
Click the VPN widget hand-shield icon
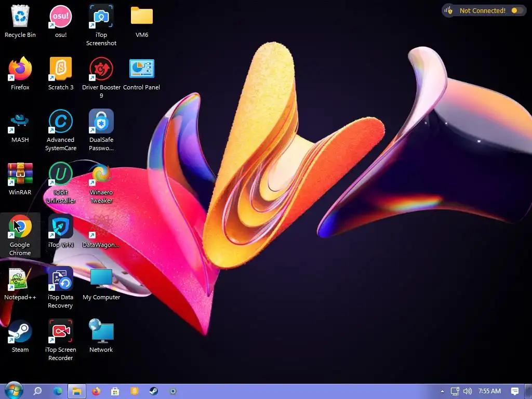point(448,10)
